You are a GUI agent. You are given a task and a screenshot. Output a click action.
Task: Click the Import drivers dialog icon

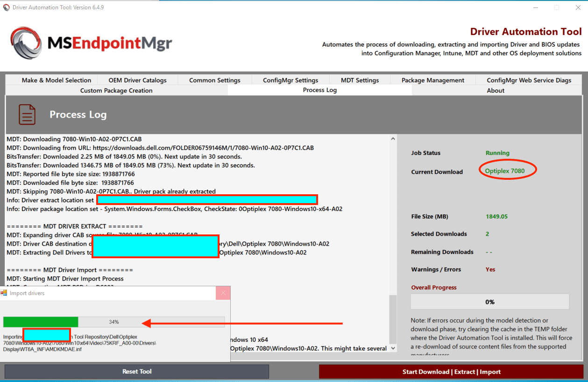pos(4,293)
